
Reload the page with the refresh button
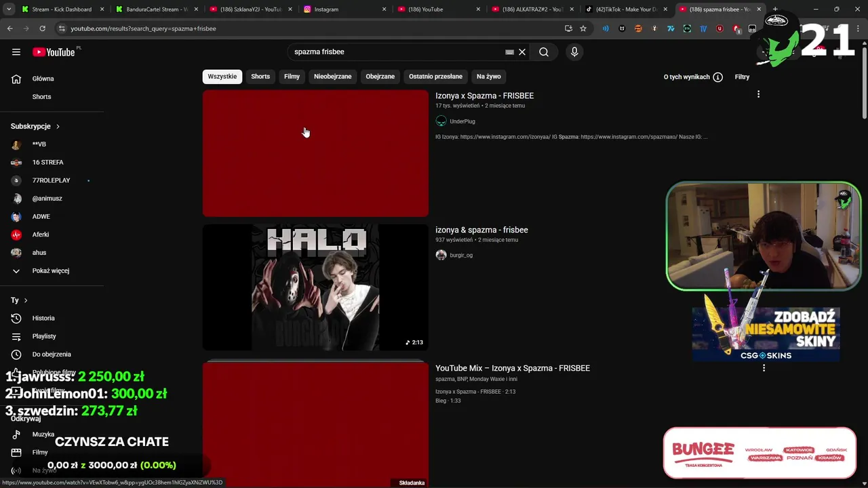click(42, 28)
